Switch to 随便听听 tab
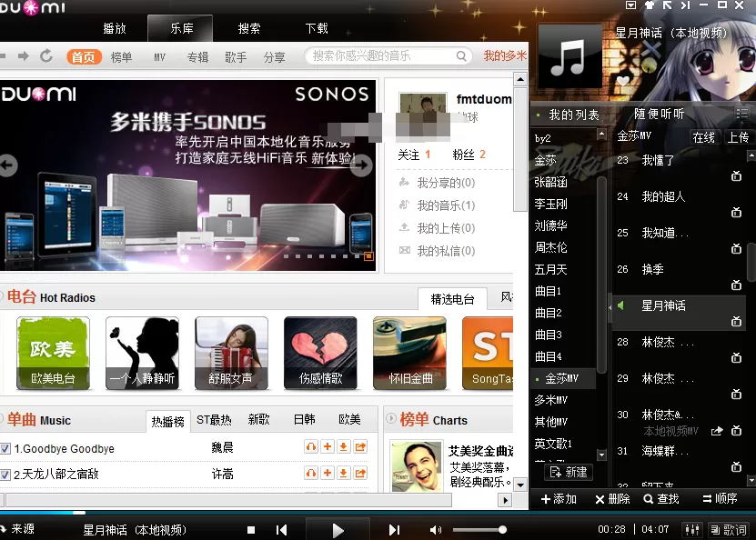Screen dimensions: 756x540 659,114
